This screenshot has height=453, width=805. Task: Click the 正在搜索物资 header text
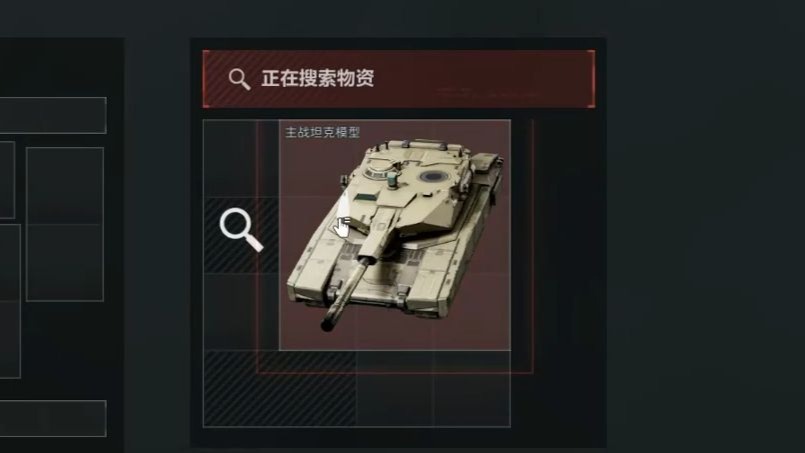click(x=318, y=79)
